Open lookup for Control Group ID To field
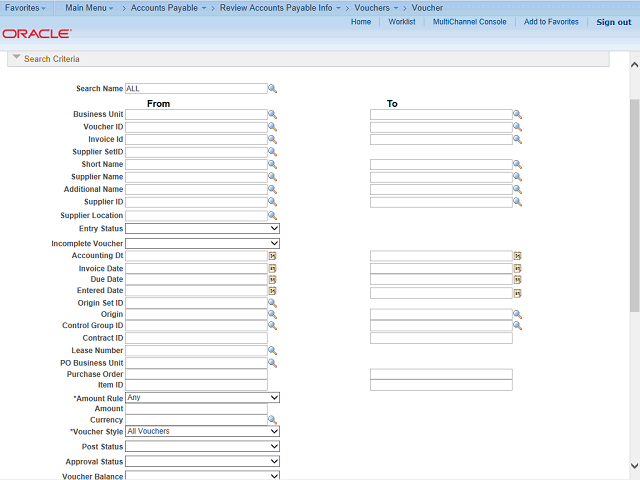 pyautogui.click(x=517, y=326)
